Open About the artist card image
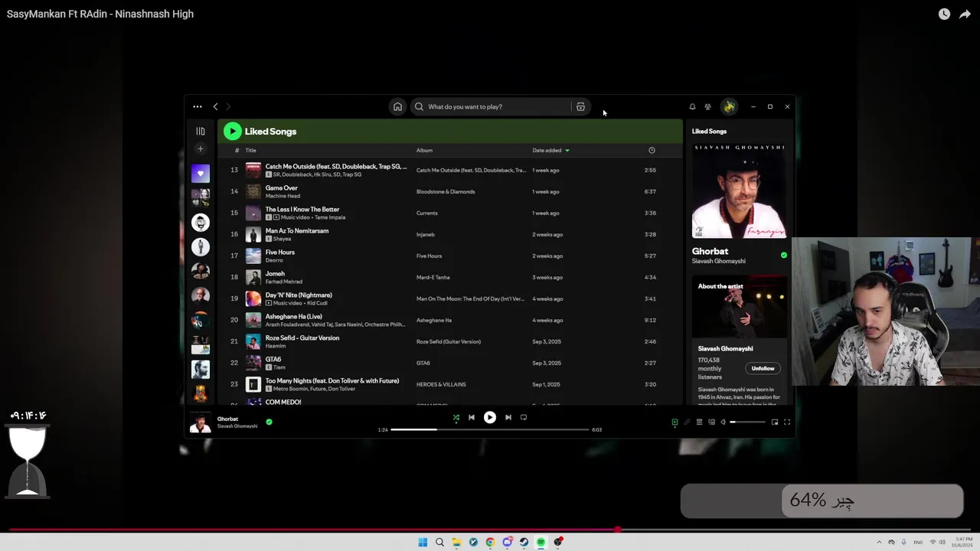Image resolution: width=980 pixels, height=551 pixels. point(739,306)
